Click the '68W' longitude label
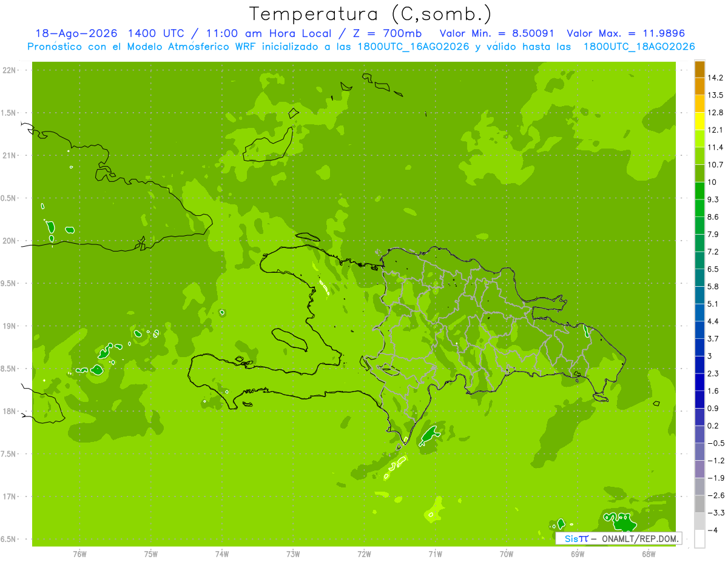 [x=649, y=554]
